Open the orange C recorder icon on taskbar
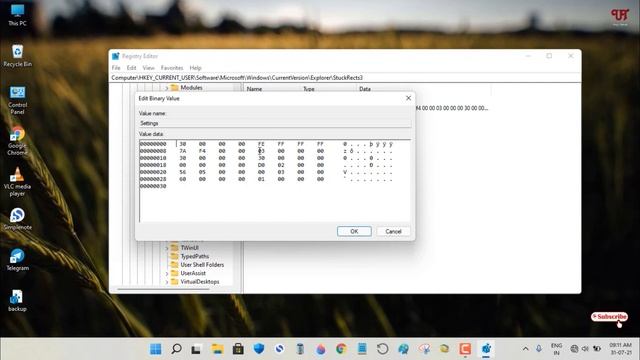This screenshot has width=640, height=360. click(465, 349)
